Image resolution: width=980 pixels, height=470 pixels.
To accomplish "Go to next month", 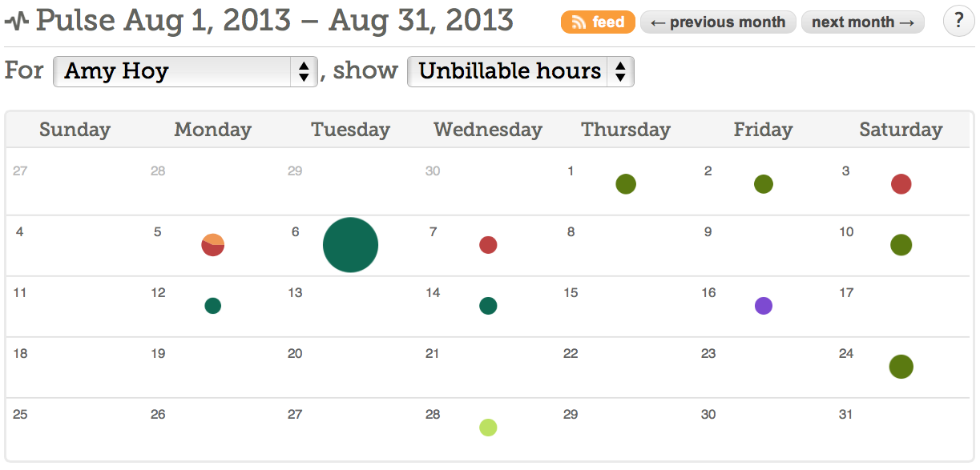I will 863,22.
